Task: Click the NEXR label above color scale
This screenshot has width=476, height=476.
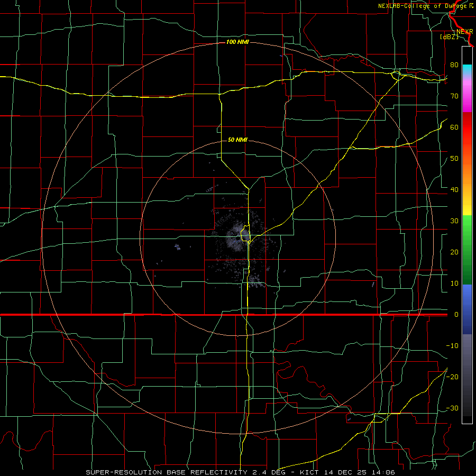Action: (464, 32)
